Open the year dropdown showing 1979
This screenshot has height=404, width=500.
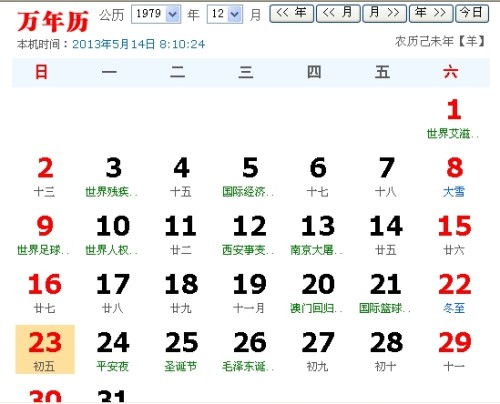[x=156, y=14]
